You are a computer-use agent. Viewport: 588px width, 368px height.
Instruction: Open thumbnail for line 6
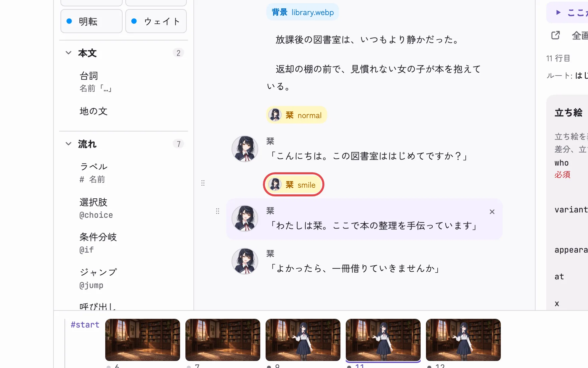click(143, 340)
